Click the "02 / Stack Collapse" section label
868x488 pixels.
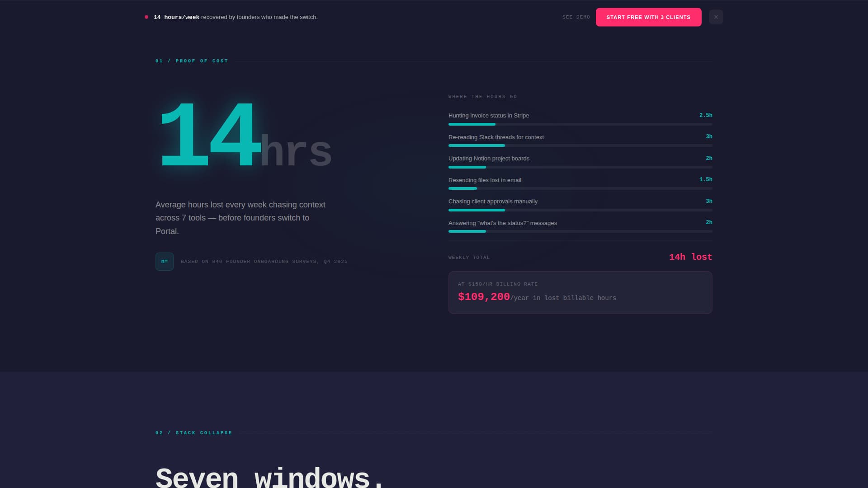(194, 433)
